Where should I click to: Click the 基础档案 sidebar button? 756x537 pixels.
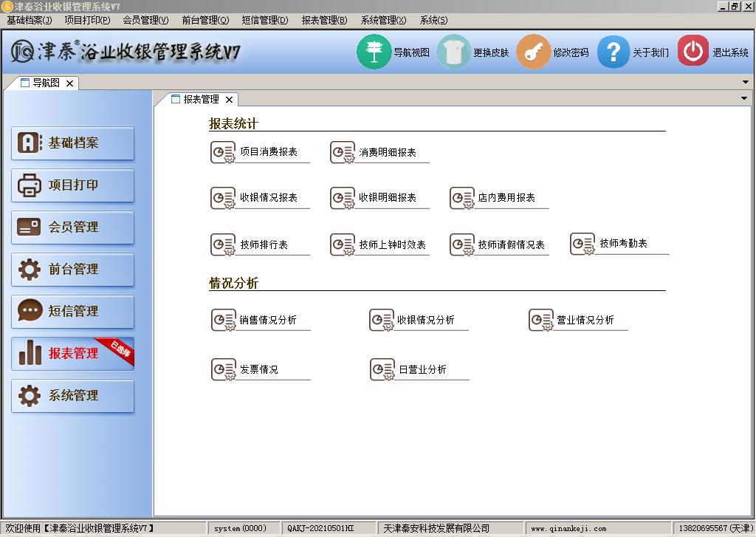(x=73, y=143)
